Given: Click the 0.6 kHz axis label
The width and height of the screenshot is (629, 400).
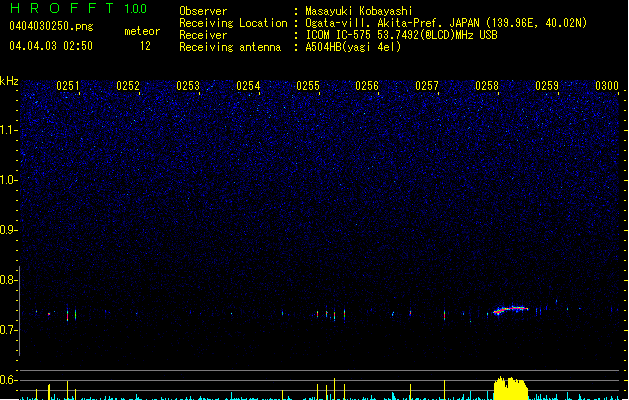Looking at the screenshot, I should (8, 380).
